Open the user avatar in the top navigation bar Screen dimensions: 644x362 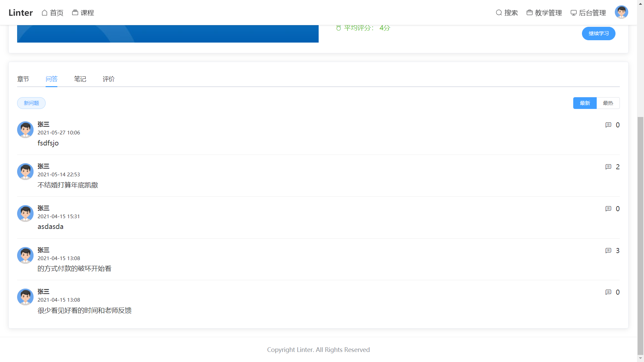(621, 12)
